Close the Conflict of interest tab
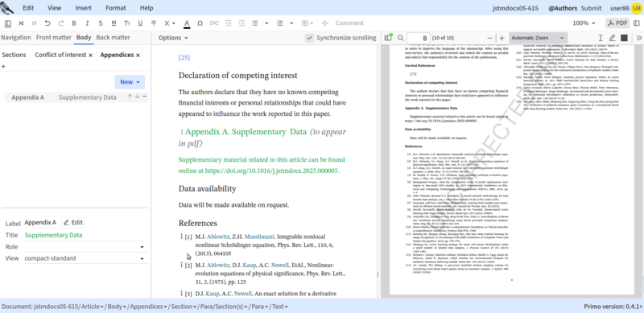Screen dimensions: 644x313 (90, 55)
